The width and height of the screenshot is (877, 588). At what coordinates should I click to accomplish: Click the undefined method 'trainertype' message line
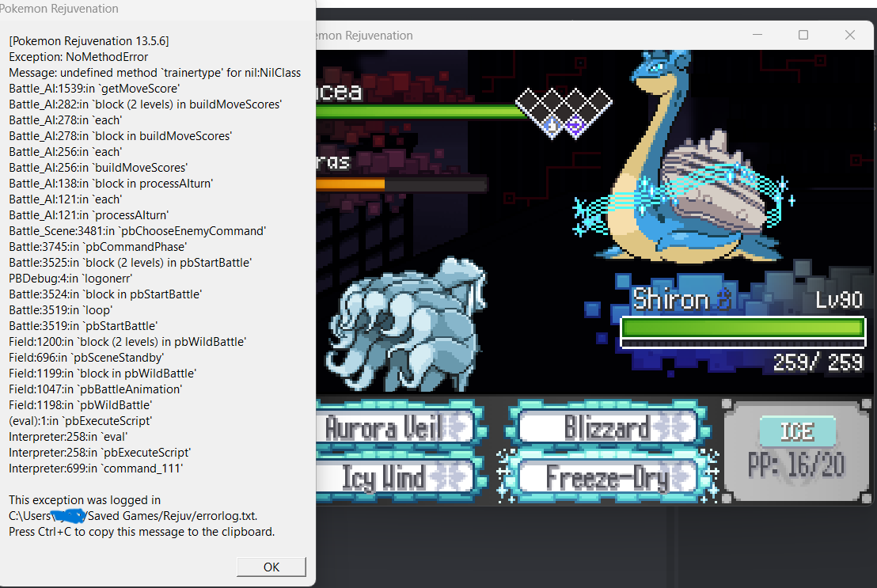pos(155,73)
